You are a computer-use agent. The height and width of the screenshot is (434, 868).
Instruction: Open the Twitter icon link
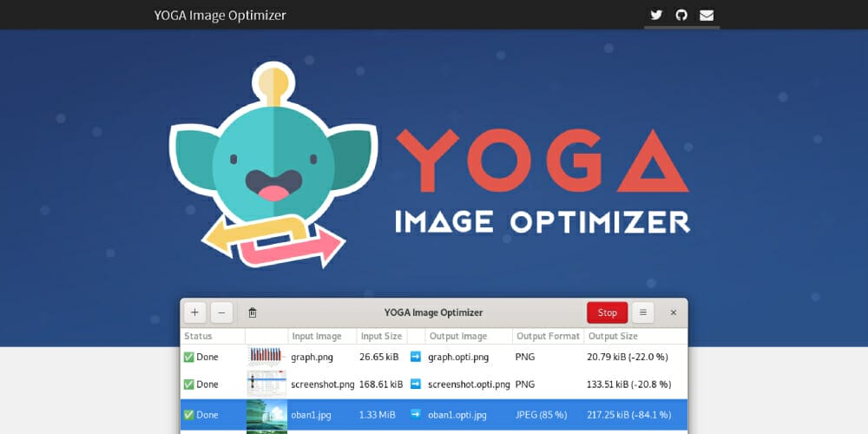pyautogui.click(x=656, y=15)
